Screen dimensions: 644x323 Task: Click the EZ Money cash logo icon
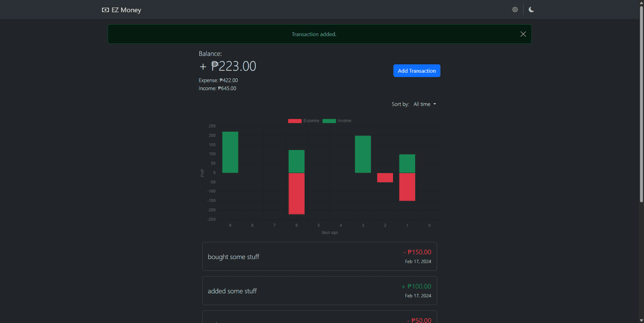[x=106, y=10]
